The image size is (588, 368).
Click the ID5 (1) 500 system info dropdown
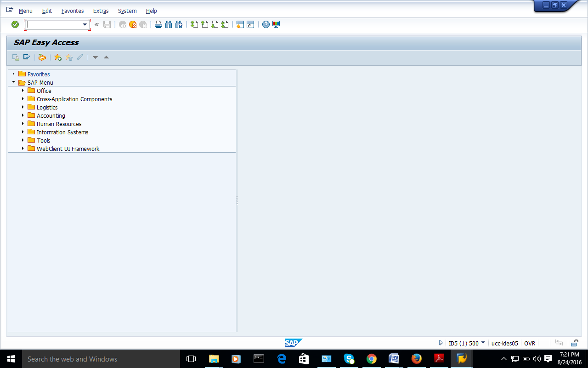[483, 343]
